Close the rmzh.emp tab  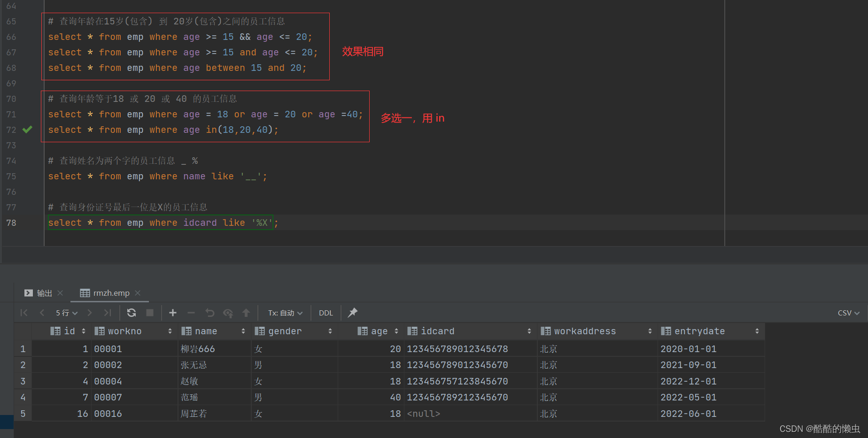pos(138,293)
